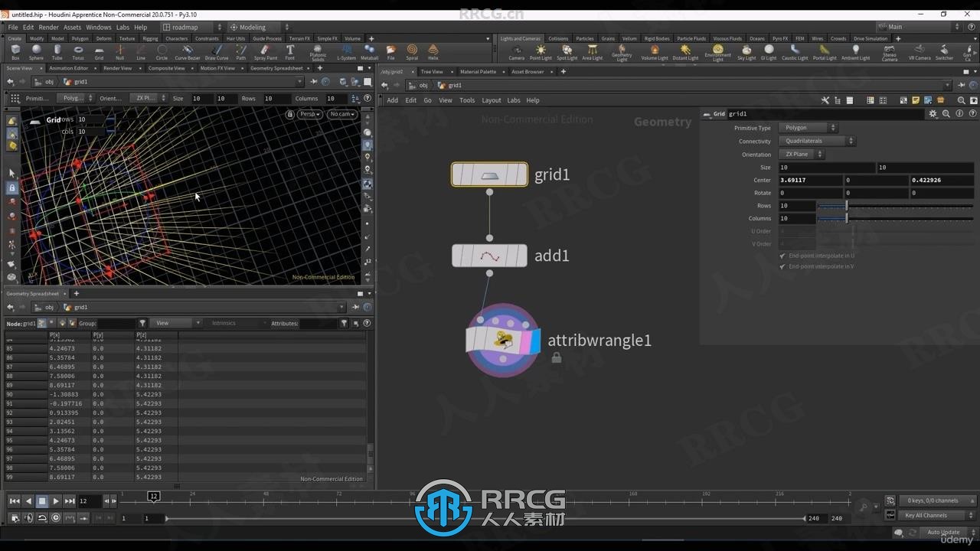980x551 pixels.
Task: Toggle End-point interpolate in V checkbox
Action: pos(782,266)
